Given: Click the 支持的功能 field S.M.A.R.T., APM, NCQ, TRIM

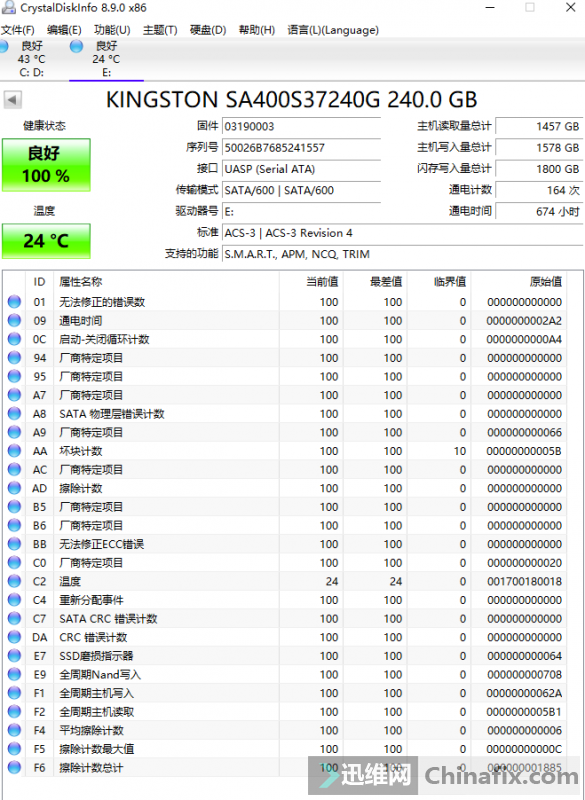Looking at the screenshot, I should click(402, 254).
